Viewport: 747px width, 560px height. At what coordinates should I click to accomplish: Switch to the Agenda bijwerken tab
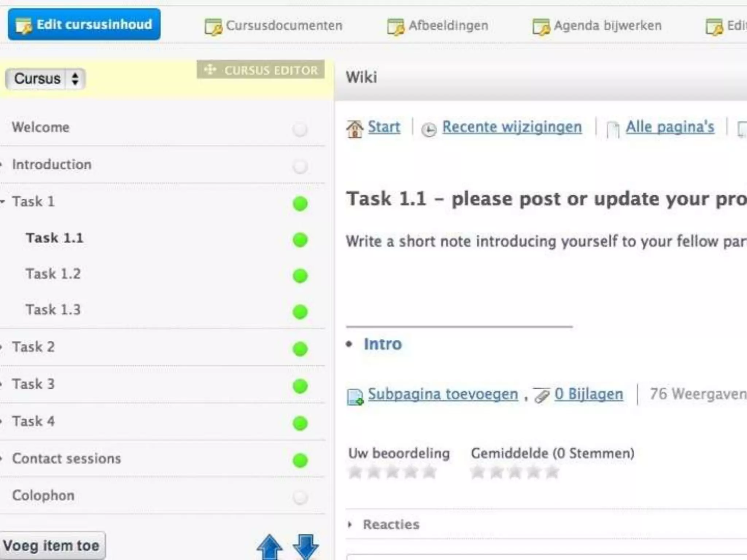[597, 26]
